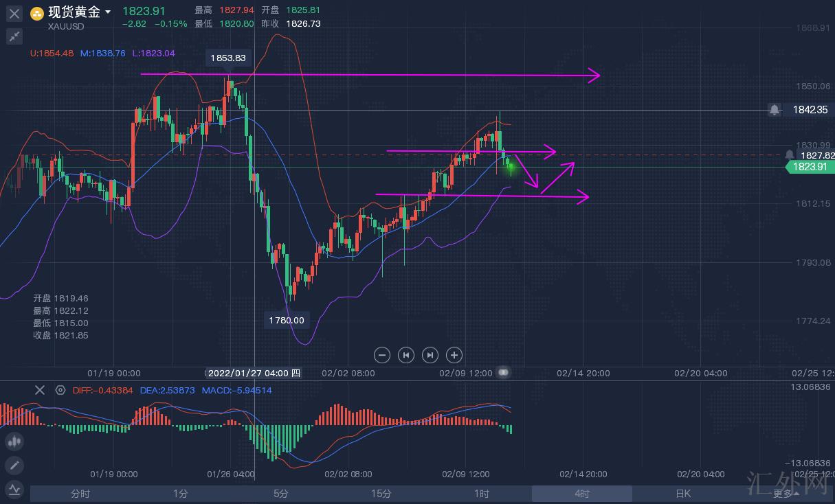This screenshot has height=504, width=835.
Task: Click the small alert bell at 1827.82
Action: (x=790, y=155)
